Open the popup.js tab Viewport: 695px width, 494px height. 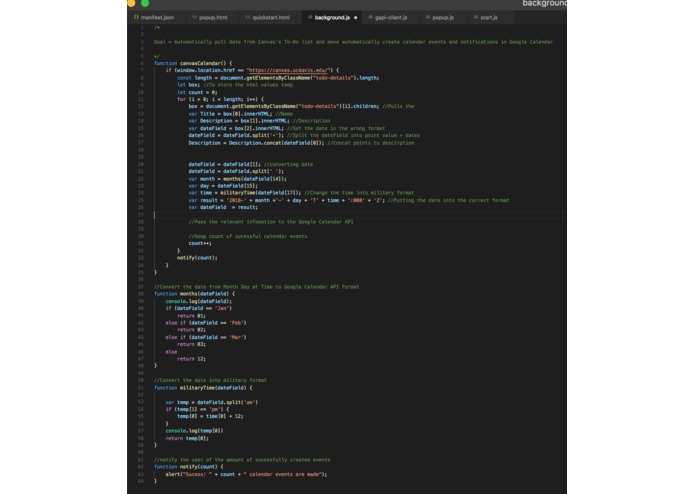point(440,18)
